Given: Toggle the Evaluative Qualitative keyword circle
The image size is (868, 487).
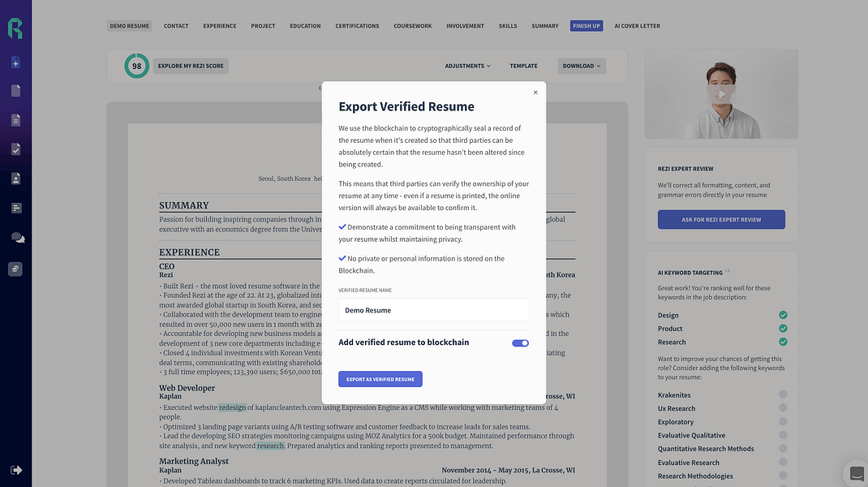Looking at the screenshot, I should click(783, 435).
